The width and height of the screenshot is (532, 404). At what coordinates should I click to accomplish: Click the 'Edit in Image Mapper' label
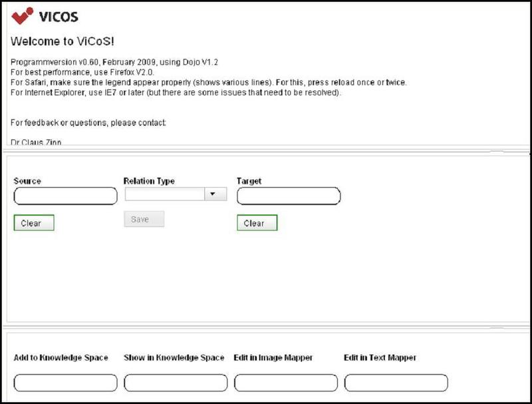[x=273, y=357]
